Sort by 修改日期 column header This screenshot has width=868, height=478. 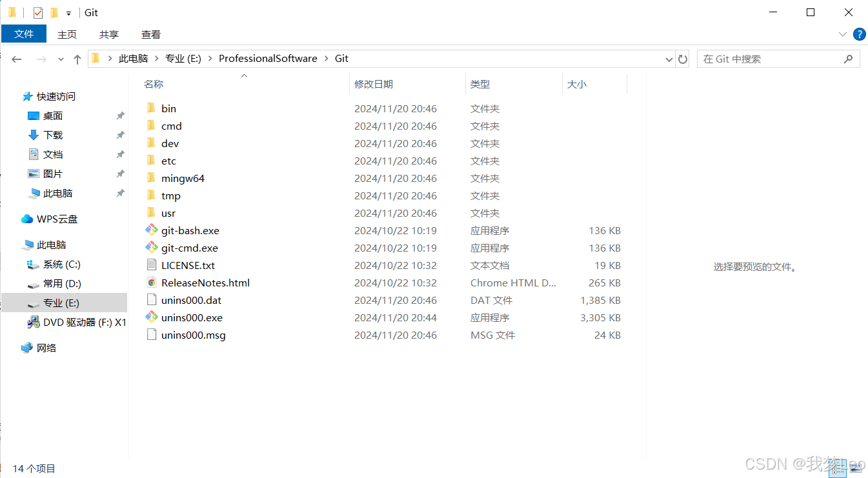(374, 84)
